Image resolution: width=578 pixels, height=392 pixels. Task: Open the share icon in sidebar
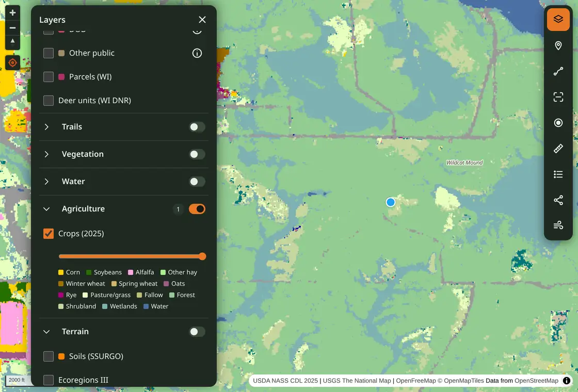click(558, 200)
